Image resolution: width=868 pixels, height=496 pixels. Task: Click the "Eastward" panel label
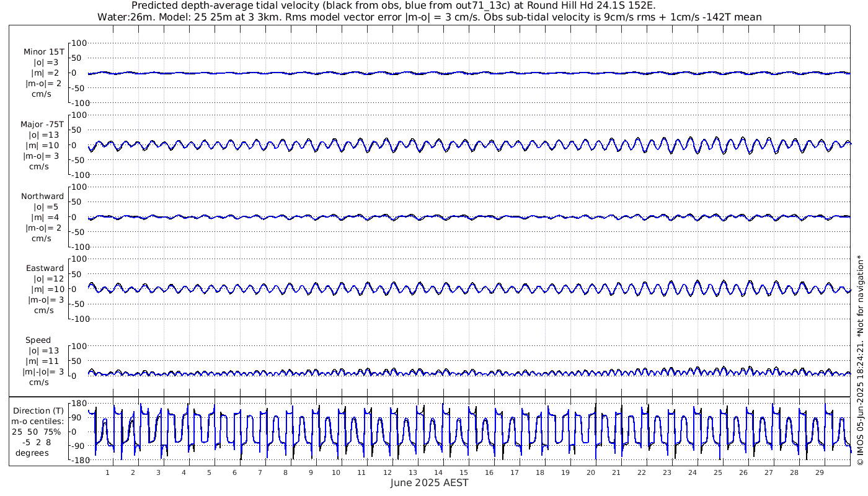(45, 268)
